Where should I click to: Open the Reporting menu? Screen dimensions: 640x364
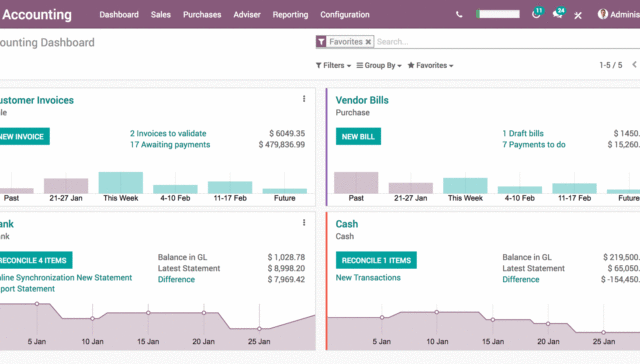point(291,15)
